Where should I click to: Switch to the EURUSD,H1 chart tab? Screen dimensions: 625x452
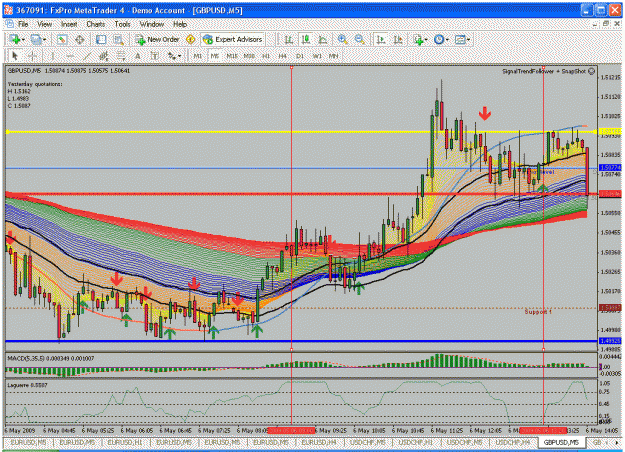tap(125, 442)
